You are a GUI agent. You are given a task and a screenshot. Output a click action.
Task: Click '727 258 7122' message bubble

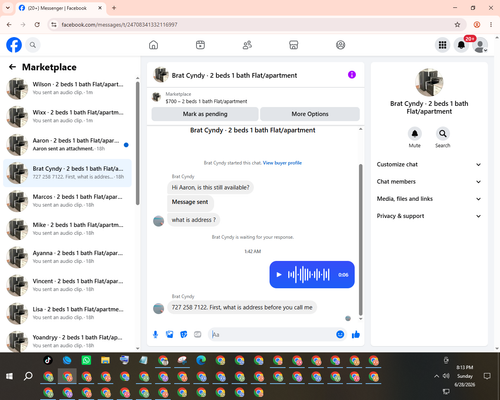(x=242, y=307)
